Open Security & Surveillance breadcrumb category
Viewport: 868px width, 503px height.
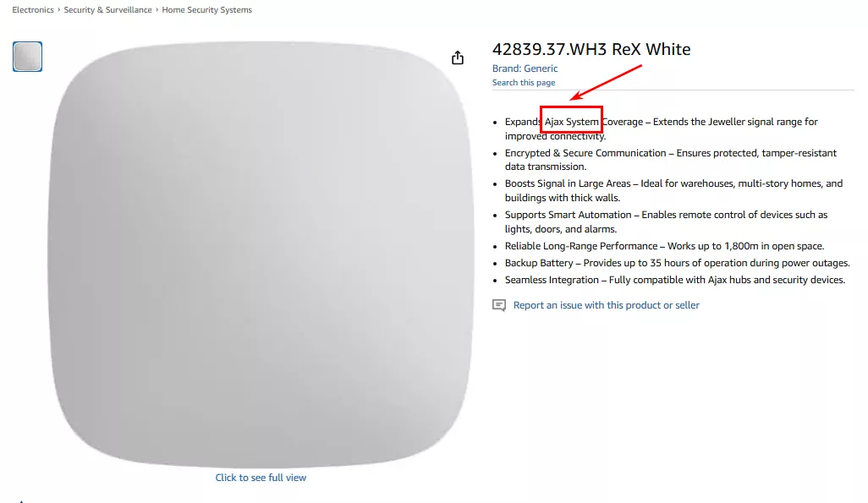(x=107, y=10)
